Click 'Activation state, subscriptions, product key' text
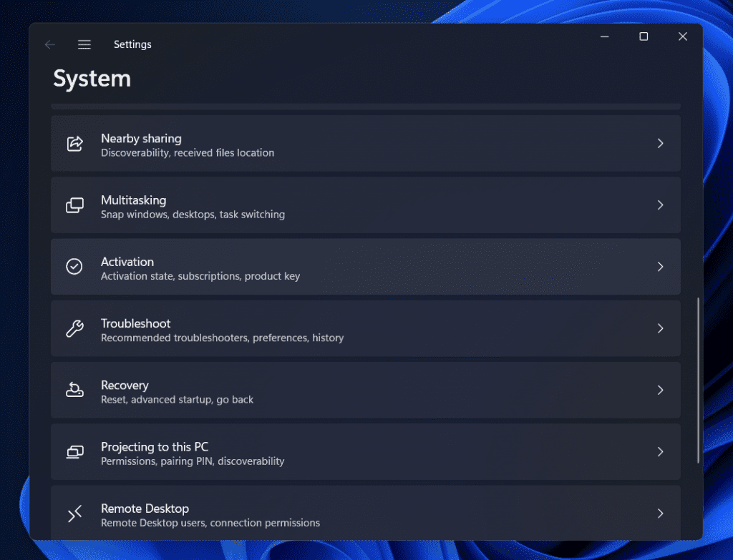733x560 pixels. pyautogui.click(x=200, y=276)
